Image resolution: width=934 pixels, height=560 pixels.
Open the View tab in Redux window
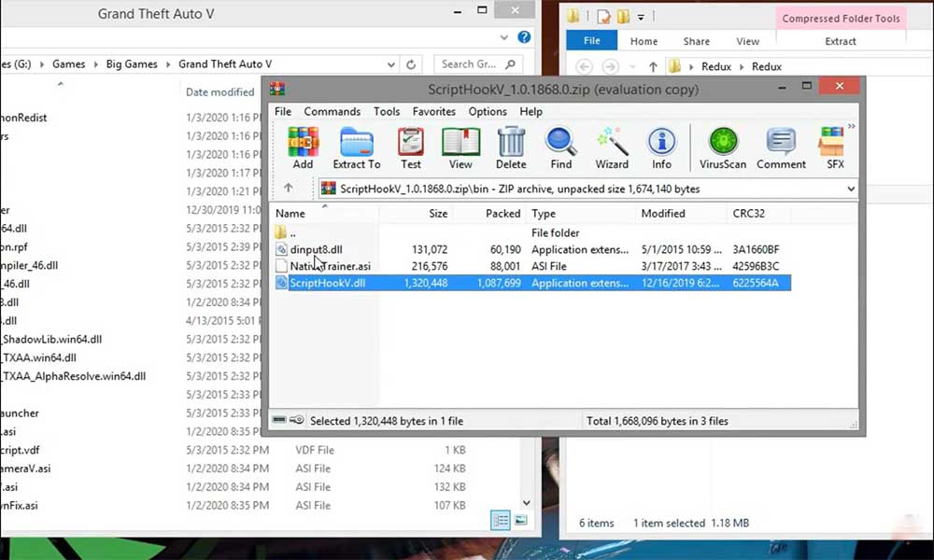coord(747,41)
